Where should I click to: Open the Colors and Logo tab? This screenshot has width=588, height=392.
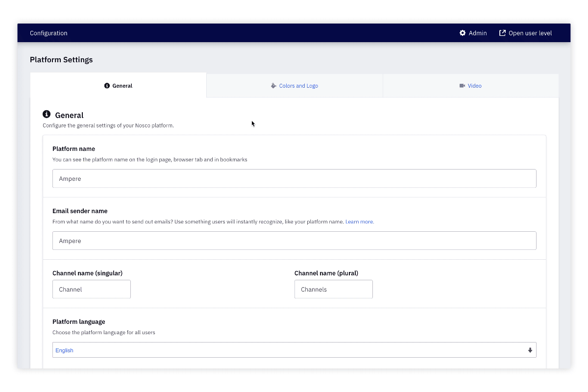point(294,86)
